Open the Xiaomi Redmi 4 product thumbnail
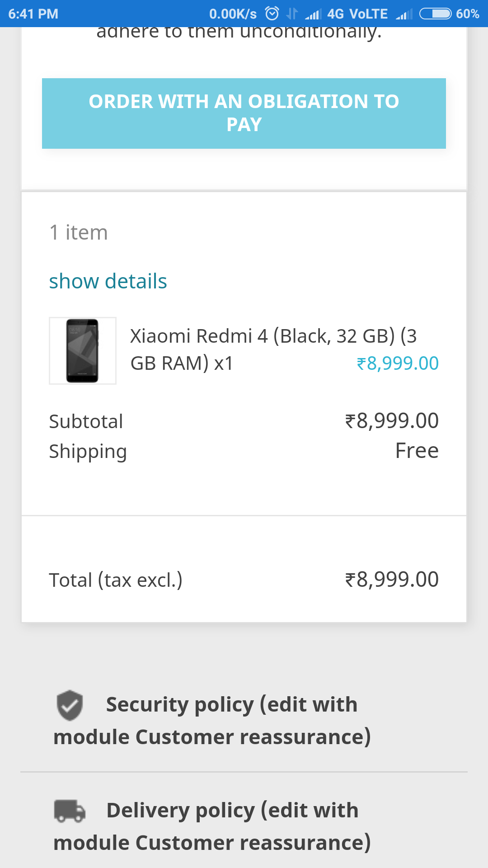Viewport: 488px width, 868px height. coord(83,351)
